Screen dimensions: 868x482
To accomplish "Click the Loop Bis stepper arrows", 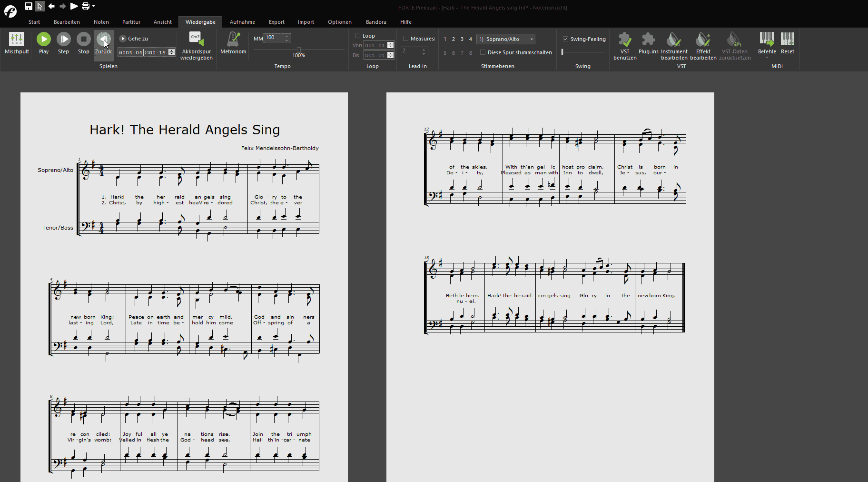I will coord(391,55).
